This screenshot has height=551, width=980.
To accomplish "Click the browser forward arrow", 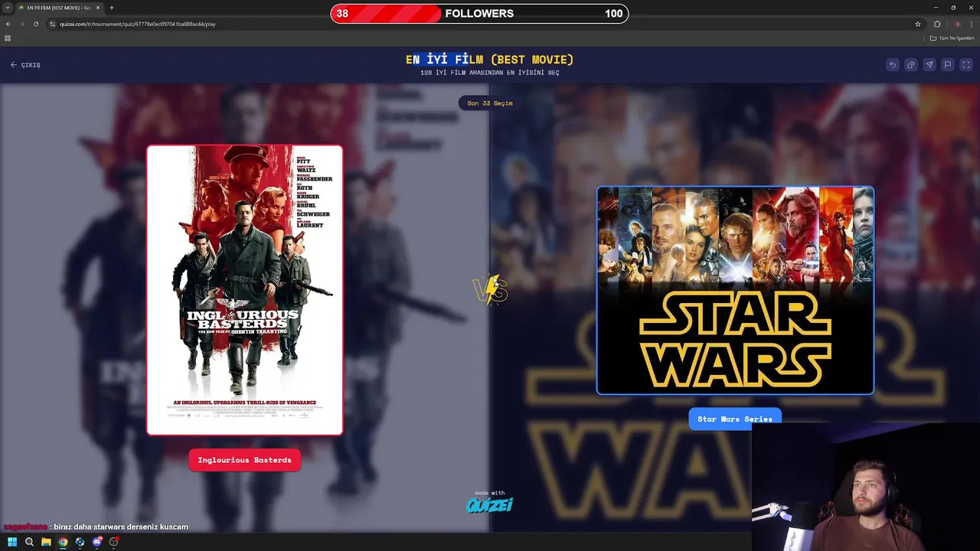I will 21,24.
